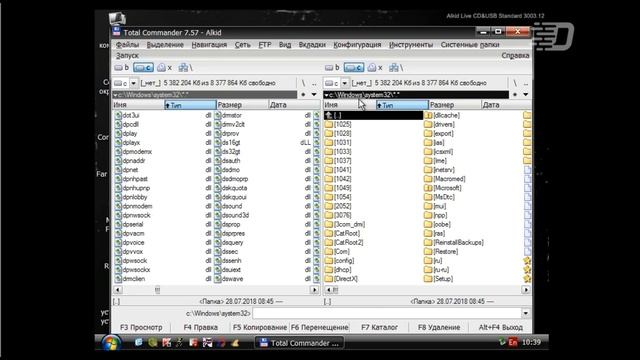Click F4 Правка button
Viewport: 640px width, 360px height.
tap(200, 327)
